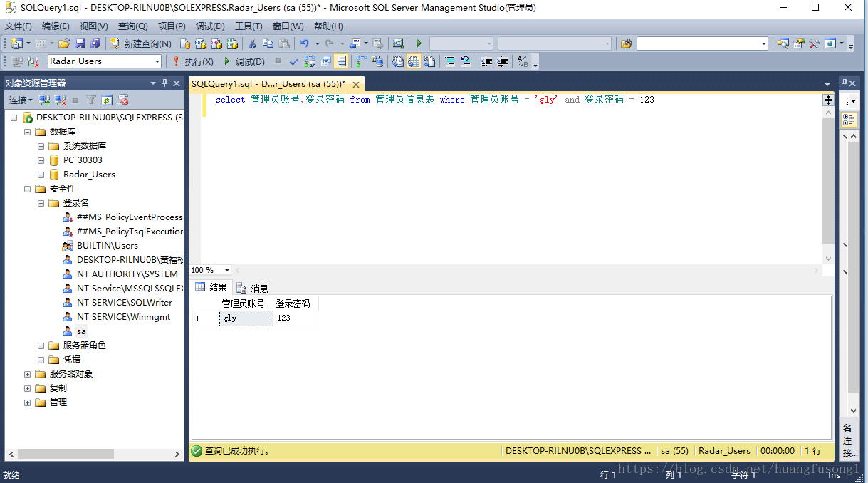Click the Open File folder icon
Viewport: 868px width, 483px height.
[64, 43]
